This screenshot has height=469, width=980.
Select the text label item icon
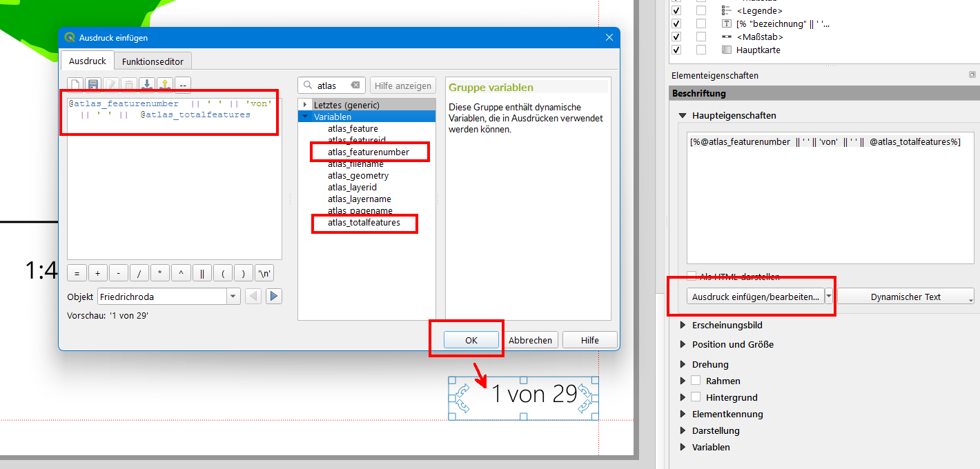726,23
